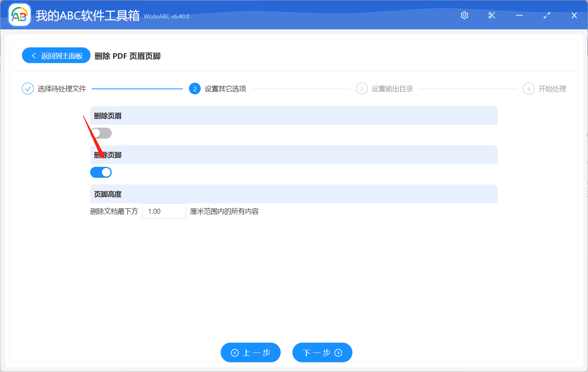
Task: Click the 返回到主面板 button
Action: tap(56, 55)
